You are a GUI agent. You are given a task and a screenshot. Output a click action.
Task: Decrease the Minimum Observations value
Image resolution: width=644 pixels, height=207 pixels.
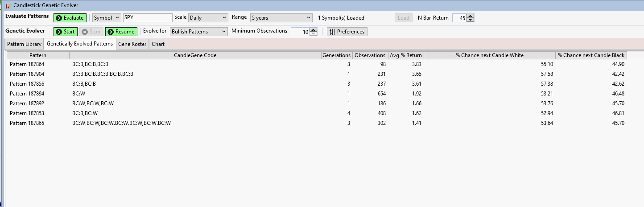click(314, 34)
